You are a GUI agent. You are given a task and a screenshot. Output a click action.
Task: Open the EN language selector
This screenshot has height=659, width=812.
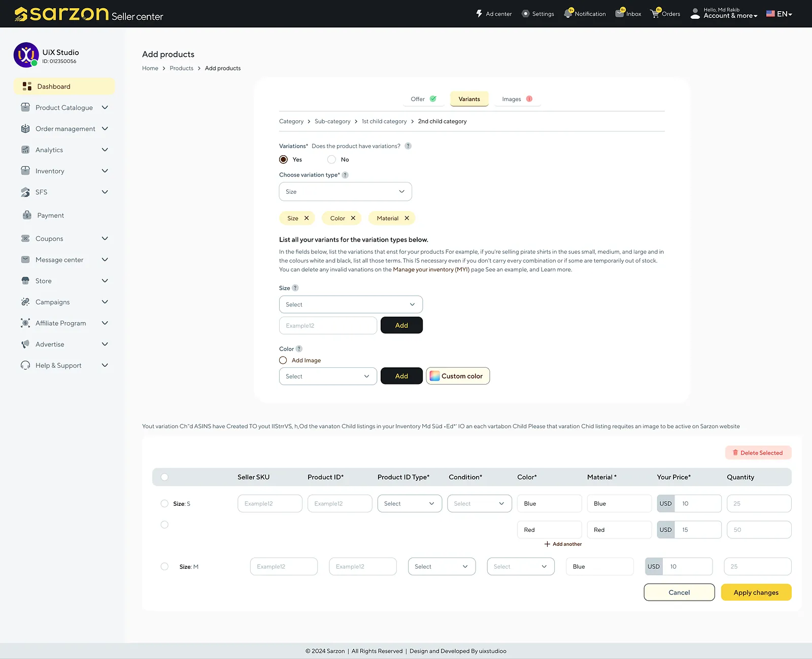tap(779, 14)
